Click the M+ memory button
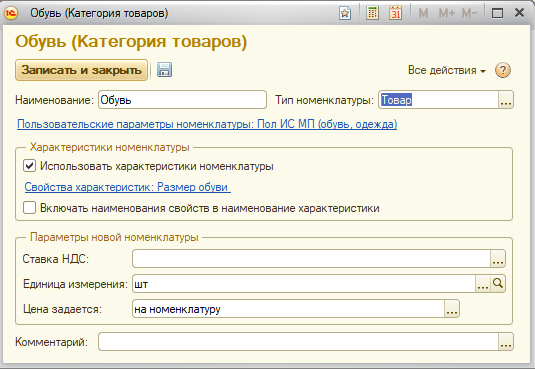Viewport: 535px width, 369px height. point(447,13)
